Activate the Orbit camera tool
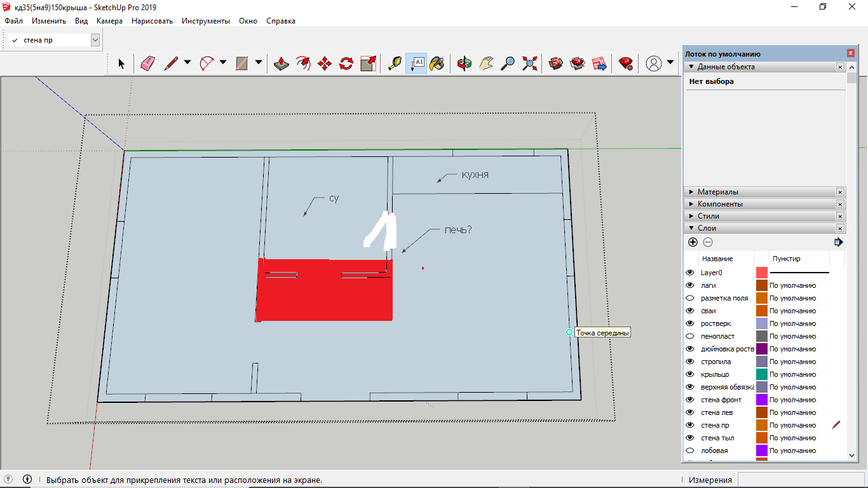 pyautogui.click(x=465, y=63)
